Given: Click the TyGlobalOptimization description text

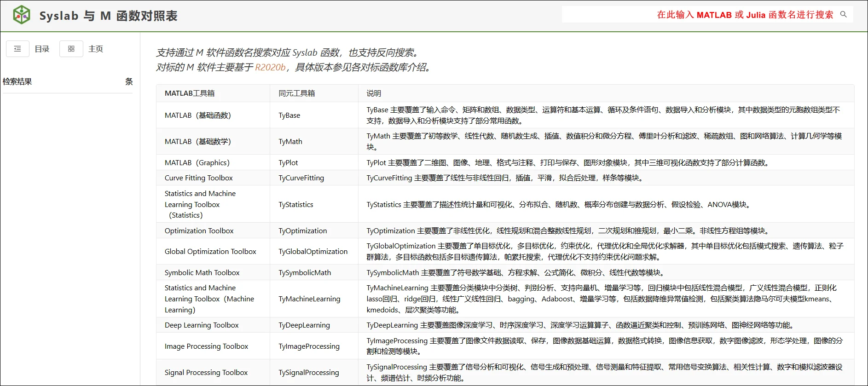Looking at the screenshot, I should coord(605,251).
